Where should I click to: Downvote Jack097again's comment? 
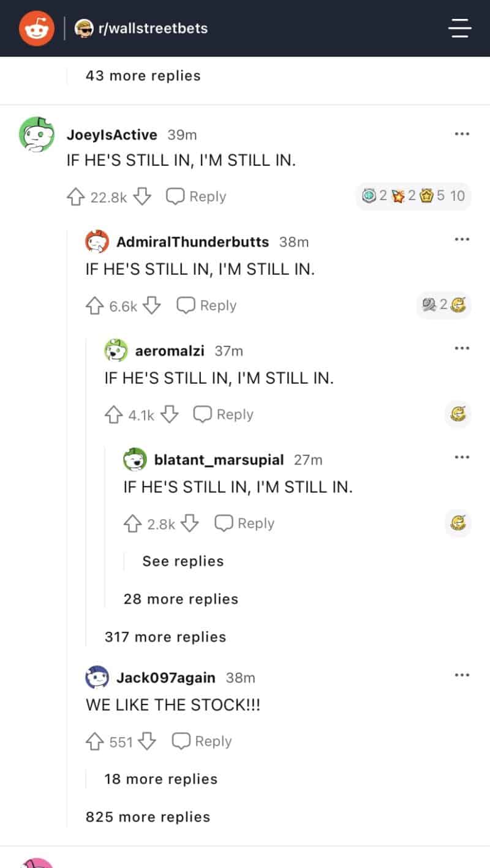pyautogui.click(x=147, y=741)
